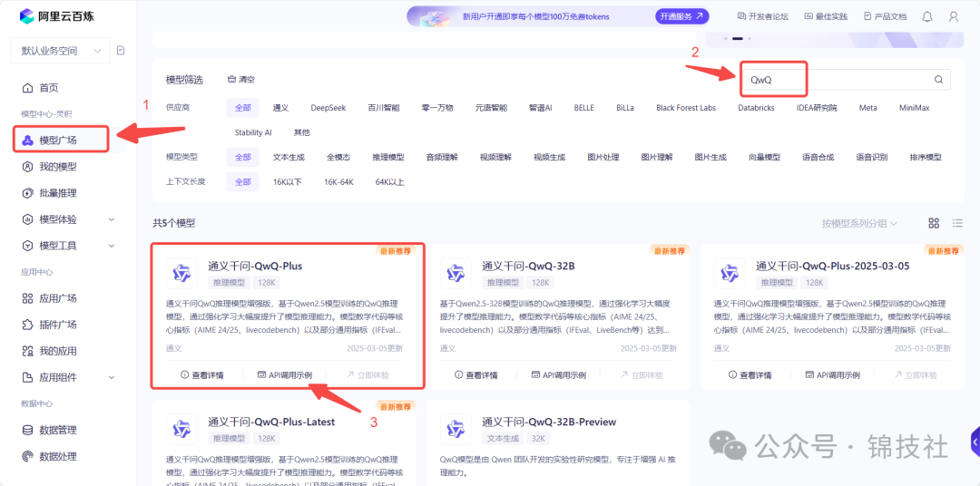Click the 阿里云百炼 logo icon
The height and width of the screenshot is (486, 980).
tap(27, 16)
